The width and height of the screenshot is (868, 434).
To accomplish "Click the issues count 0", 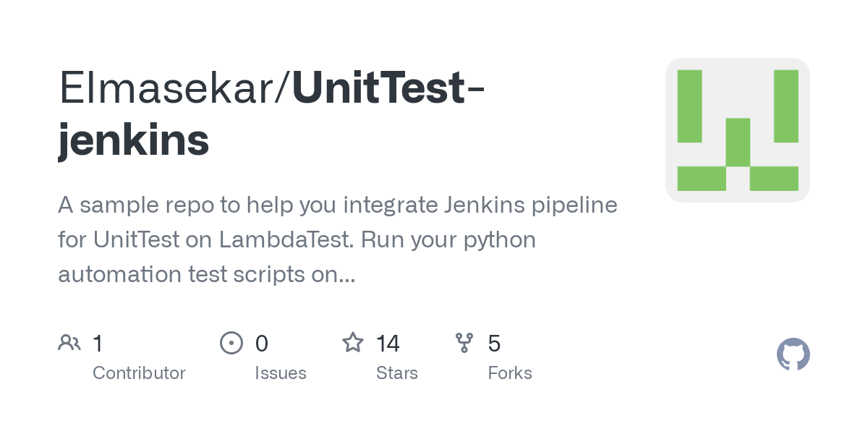I will tap(262, 343).
